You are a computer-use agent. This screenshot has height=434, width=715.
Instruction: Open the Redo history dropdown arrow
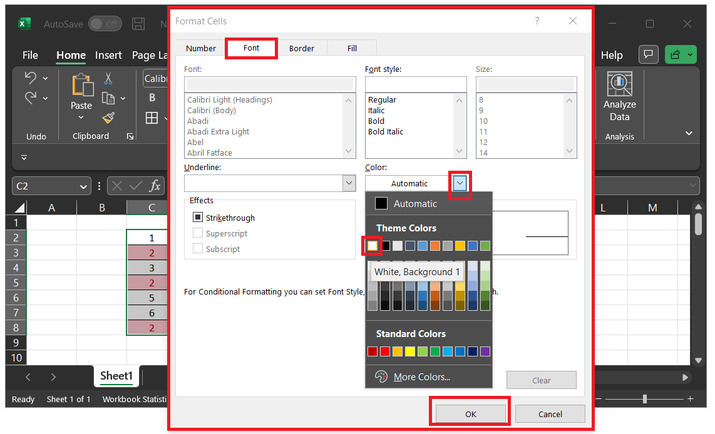pyautogui.click(x=46, y=98)
